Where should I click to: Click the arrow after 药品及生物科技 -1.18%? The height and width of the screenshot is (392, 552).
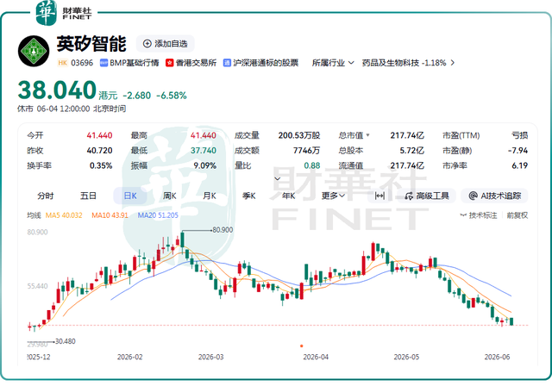453,63
